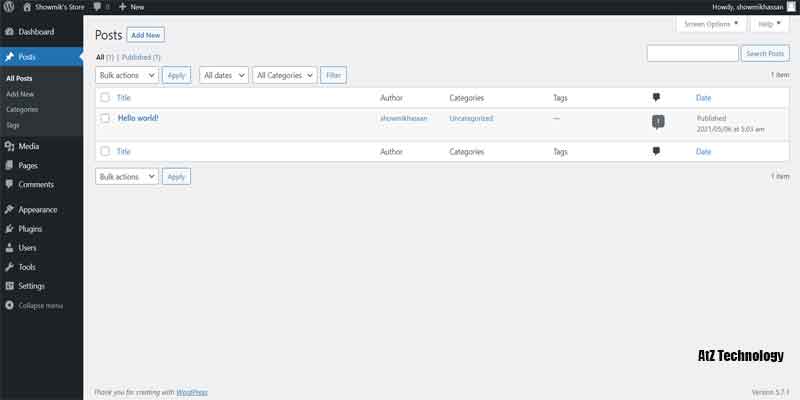This screenshot has width=800, height=400.
Task: Toggle the select-all checkbox in table footer
Action: 105,152
